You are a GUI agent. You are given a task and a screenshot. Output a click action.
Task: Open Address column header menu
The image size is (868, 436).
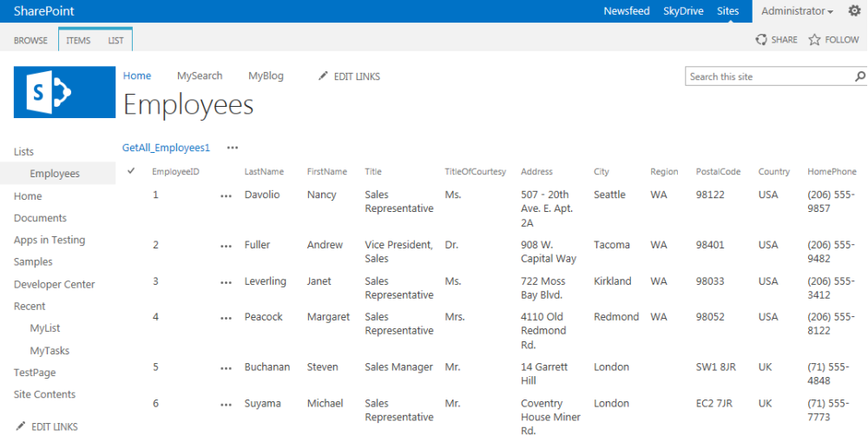coord(536,172)
